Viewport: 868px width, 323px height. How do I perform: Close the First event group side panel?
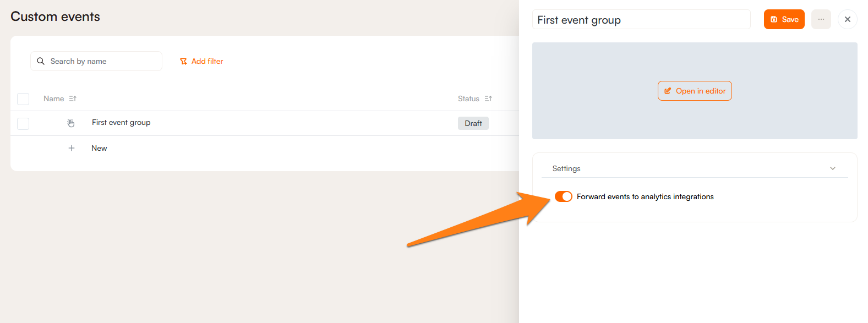(x=847, y=19)
